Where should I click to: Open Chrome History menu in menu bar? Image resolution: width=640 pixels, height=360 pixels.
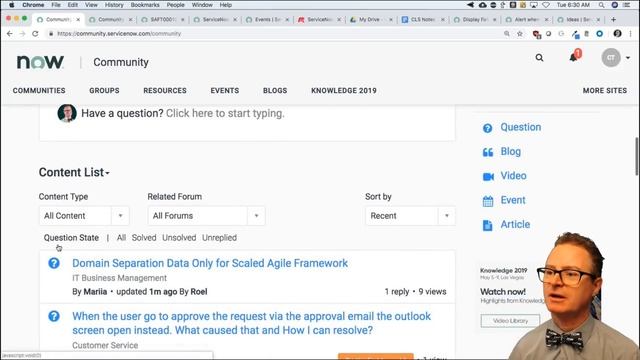coord(114,5)
